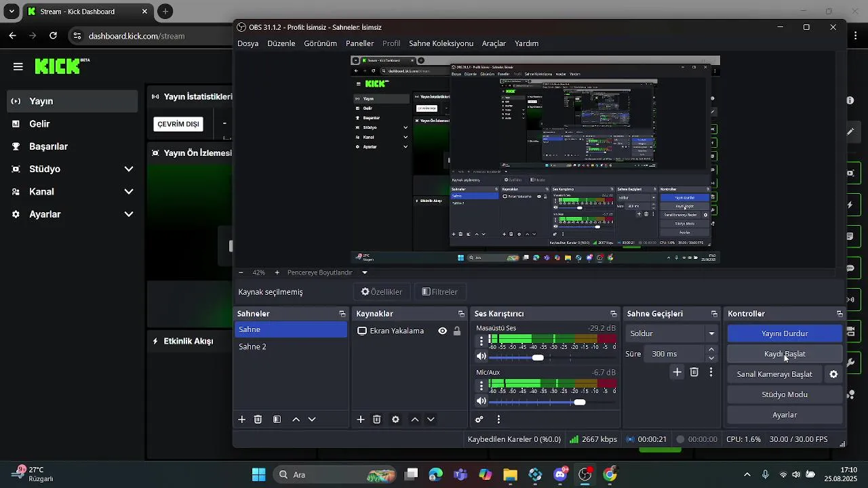The image size is (868, 488).
Task: Open the Sahne Koleksiyonu menu
Action: 441,43
